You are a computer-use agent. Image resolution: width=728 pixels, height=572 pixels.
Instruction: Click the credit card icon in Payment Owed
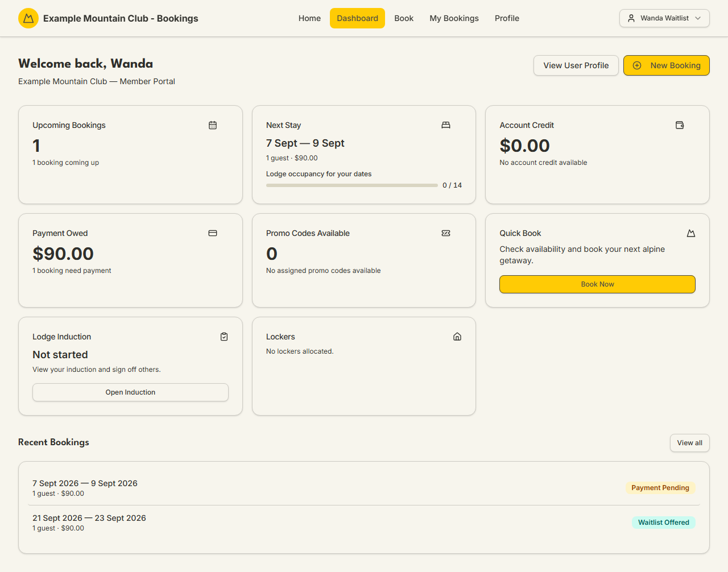[x=213, y=233]
